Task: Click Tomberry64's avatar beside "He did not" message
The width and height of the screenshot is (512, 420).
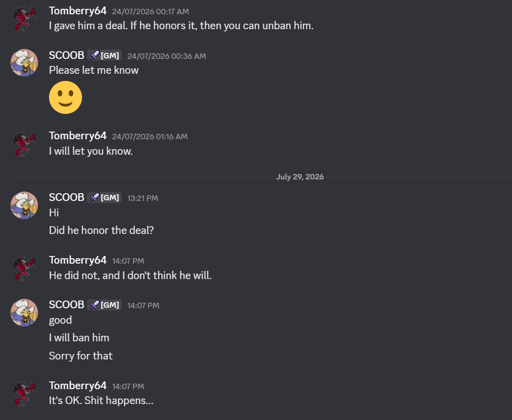Action: click(24, 268)
